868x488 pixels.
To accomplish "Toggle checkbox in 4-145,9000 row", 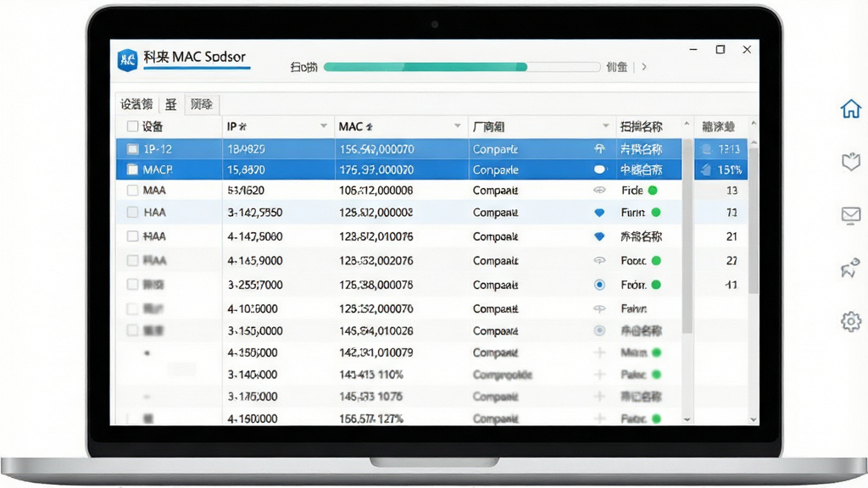I will point(132,261).
